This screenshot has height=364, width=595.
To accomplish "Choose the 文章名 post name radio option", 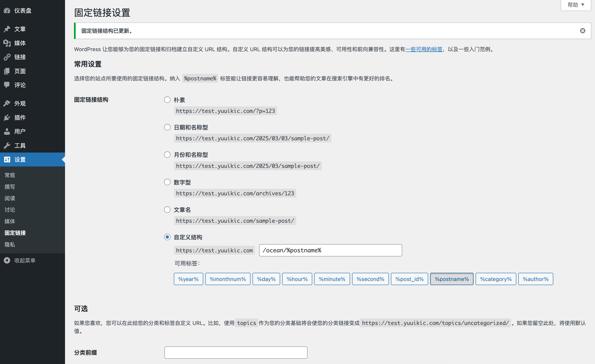I will click(x=167, y=210).
